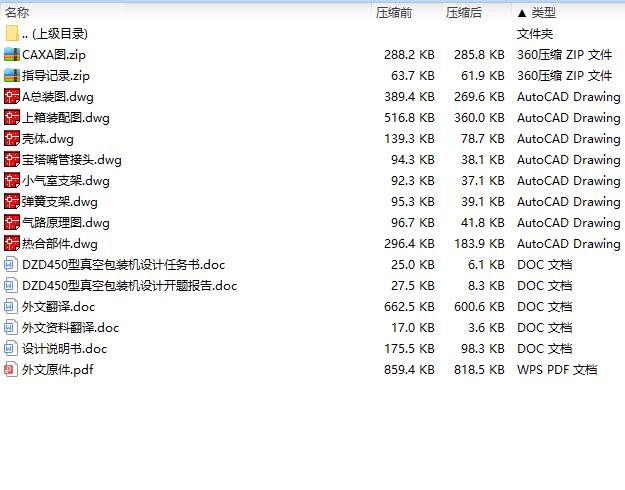Select file name 小气室支架.dwg
625x490 pixels.
[66, 181]
